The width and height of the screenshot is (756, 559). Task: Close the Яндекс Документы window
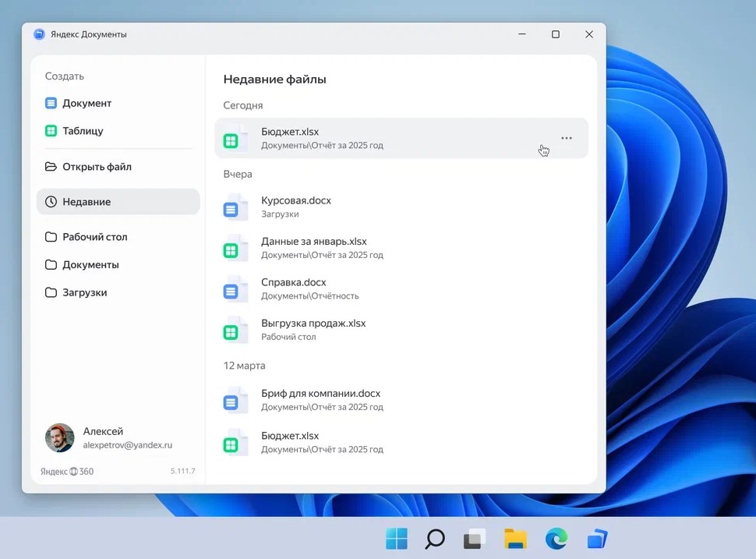[x=589, y=34]
